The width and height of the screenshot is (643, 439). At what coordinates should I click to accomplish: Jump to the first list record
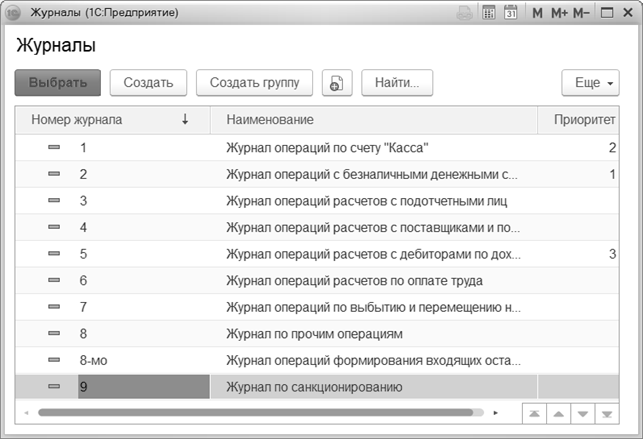pos(536,412)
